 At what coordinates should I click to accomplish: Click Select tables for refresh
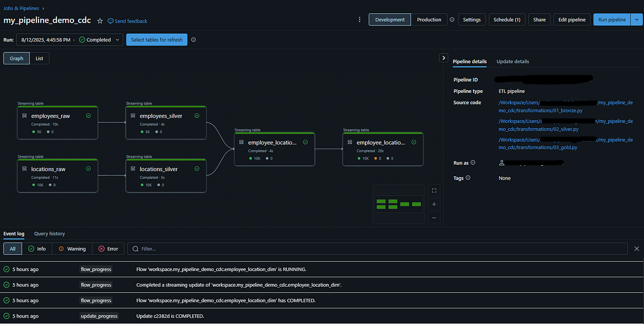tap(156, 39)
